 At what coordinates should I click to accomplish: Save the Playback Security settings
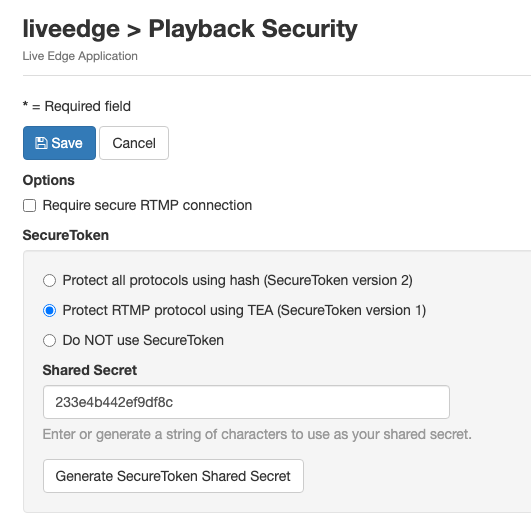tap(59, 143)
